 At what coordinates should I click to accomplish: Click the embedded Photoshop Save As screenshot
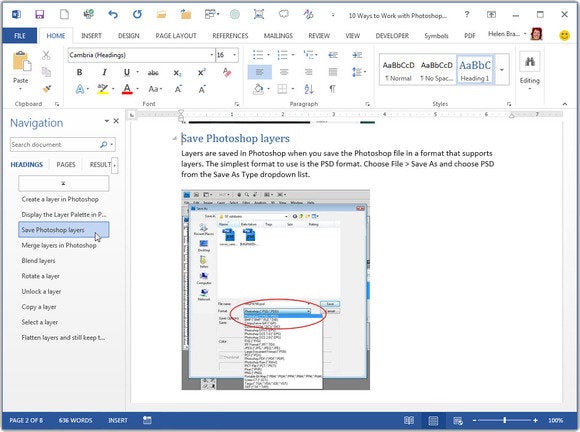(276, 290)
